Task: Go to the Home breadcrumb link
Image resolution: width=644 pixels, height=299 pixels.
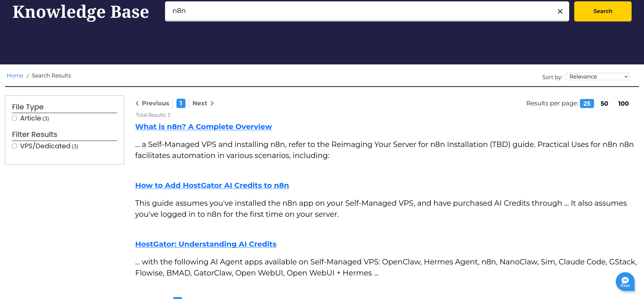Action: (x=15, y=76)
